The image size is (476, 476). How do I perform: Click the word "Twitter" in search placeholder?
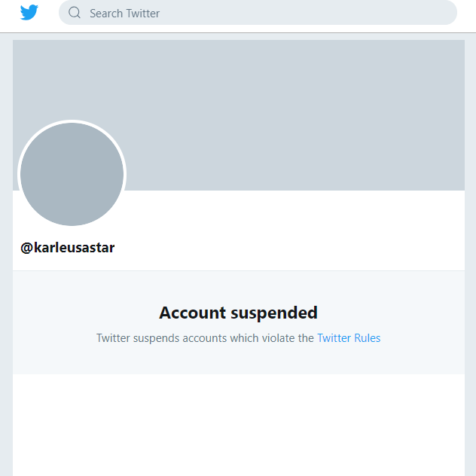(142, 14)
